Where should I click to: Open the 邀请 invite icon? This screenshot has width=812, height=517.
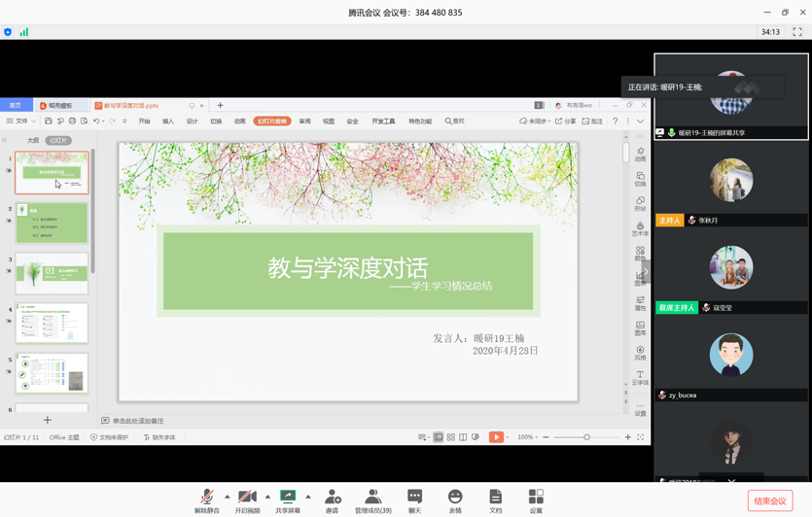(333, 498)
